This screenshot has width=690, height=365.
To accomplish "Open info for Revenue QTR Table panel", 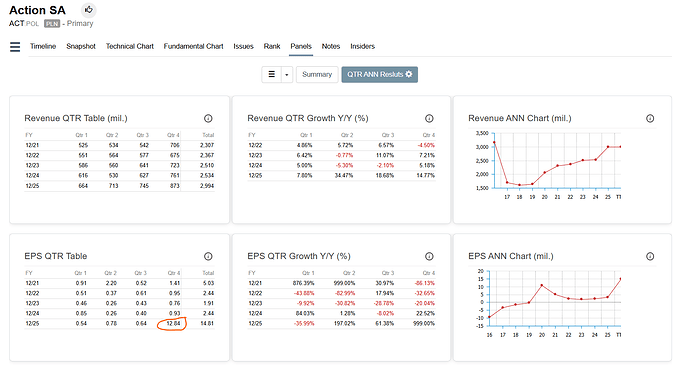I will coord(208,118).
